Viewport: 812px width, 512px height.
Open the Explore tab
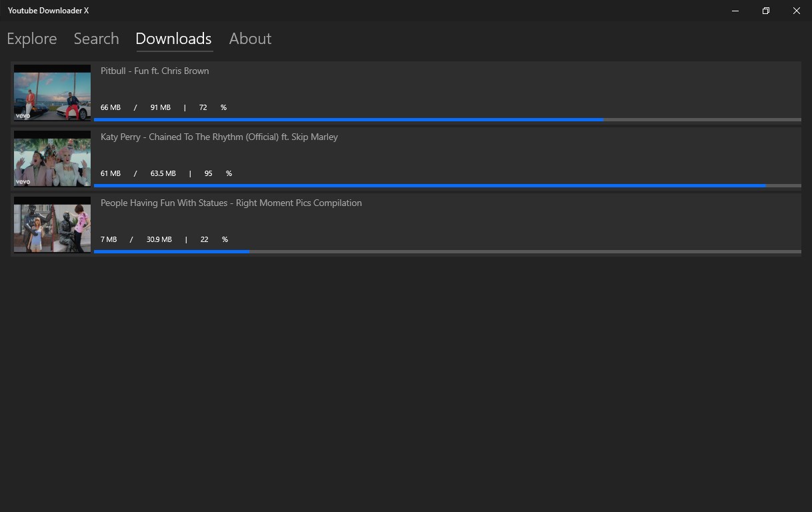tap(32, 39)
